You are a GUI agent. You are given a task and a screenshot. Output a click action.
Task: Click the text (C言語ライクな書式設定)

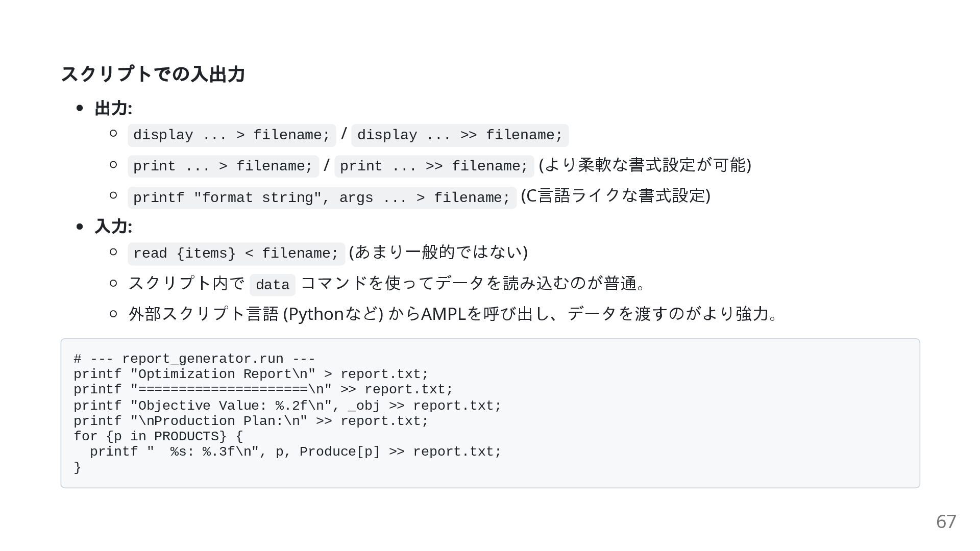(616, 195)
